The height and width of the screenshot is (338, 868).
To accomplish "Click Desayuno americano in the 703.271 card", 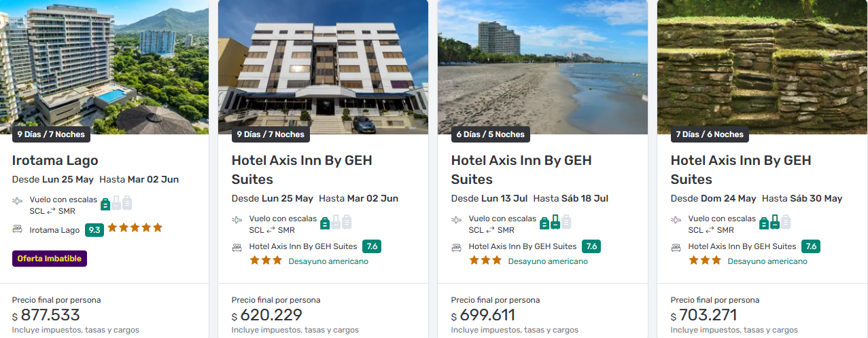I will click(767, 261).
